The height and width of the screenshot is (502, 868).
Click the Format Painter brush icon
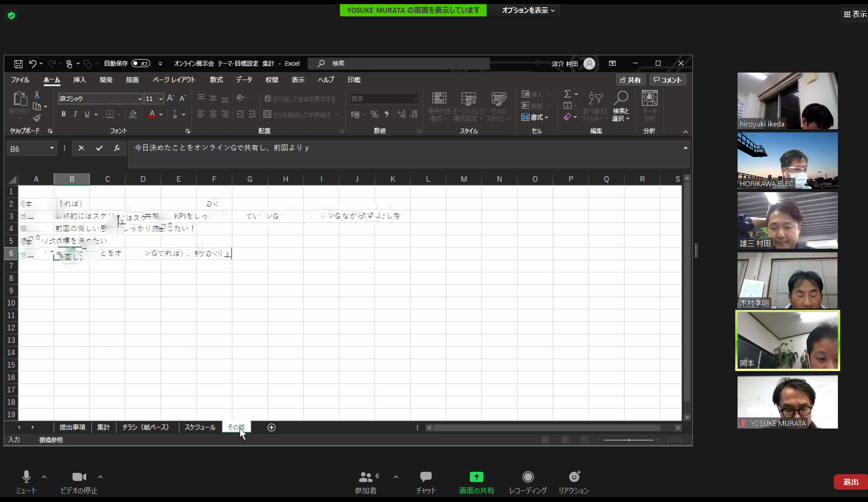coord(37,118)
